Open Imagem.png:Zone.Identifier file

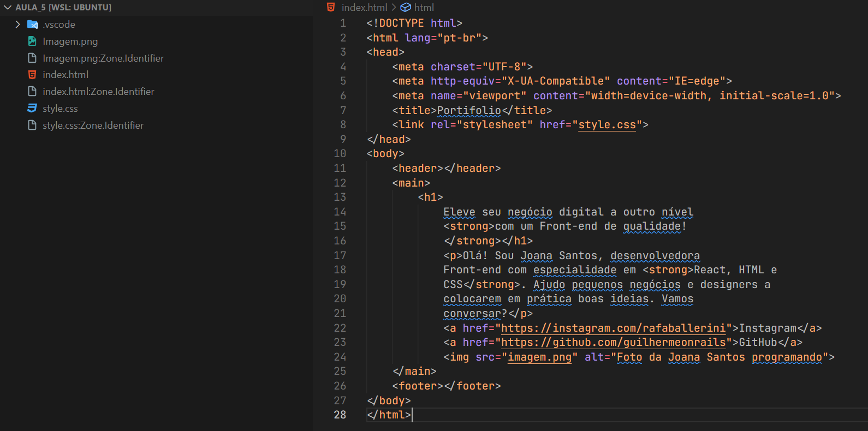[103, 58]
